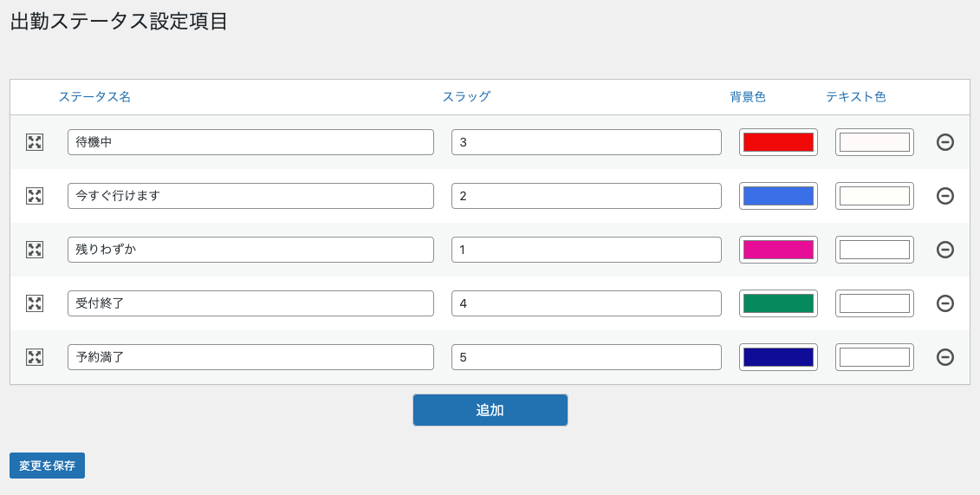Click the move handle for 受付終了 row
This screenshot has width=980, height=495.
coord(35,303)
